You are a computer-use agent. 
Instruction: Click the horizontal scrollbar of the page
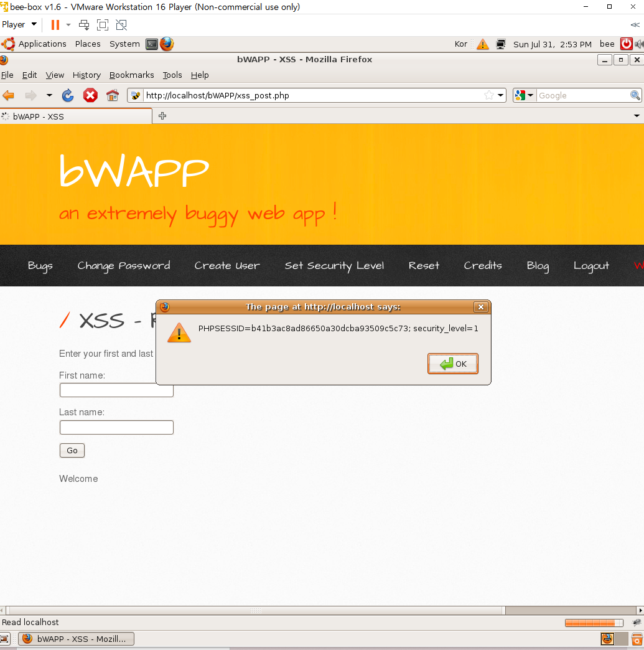click(x=256, y=611)
